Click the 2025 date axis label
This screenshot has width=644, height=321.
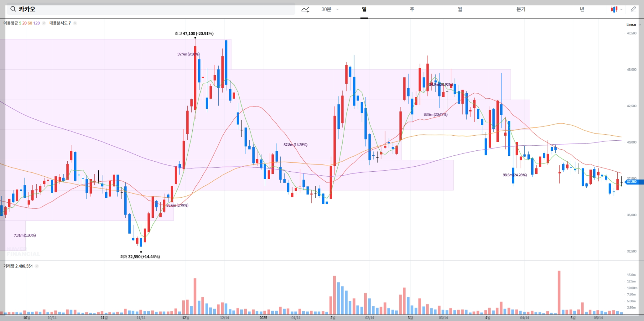tap(263, 318)
